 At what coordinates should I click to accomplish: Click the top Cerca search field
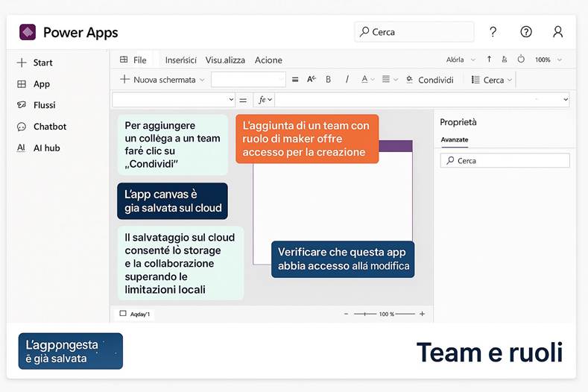[414, 32]
